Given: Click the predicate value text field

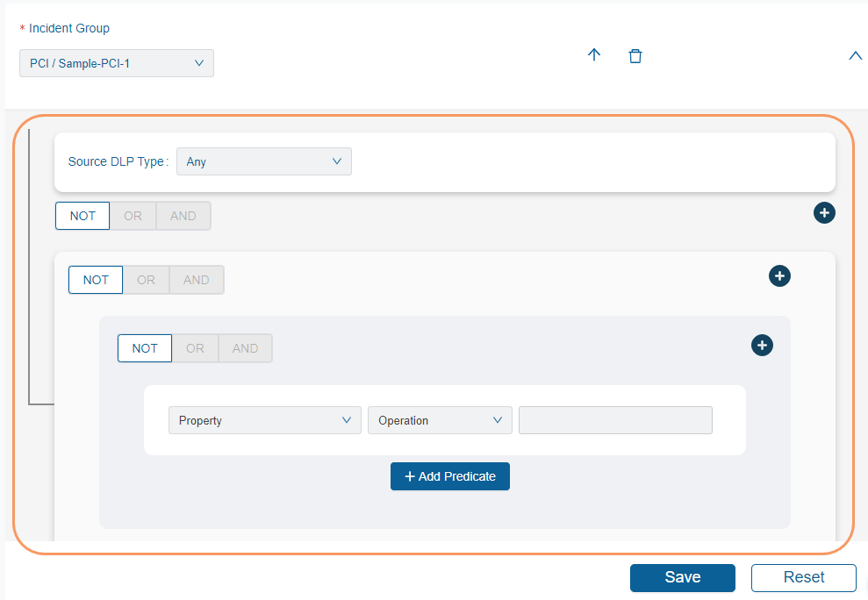Looking at the screenshot, I should [x=615, y=420].
